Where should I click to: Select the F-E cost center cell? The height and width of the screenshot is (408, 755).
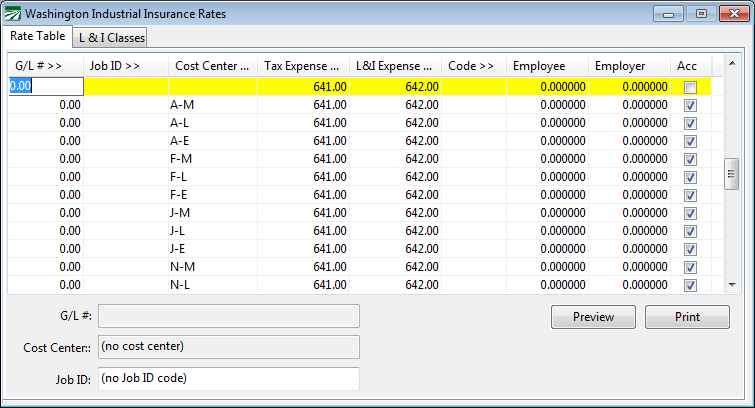(213, 195)
